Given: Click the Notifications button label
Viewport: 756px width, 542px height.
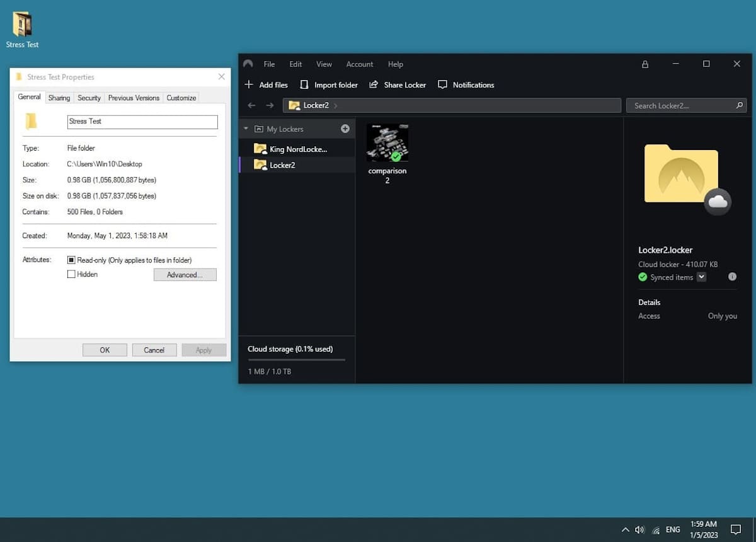Looking at the screenshot, I should click(x=474, y=85).
